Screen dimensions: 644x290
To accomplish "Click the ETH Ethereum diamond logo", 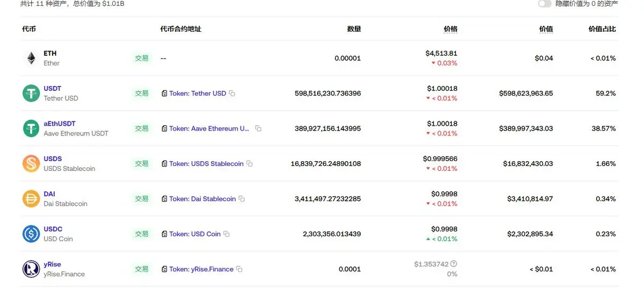I will [x=31, y=59].
